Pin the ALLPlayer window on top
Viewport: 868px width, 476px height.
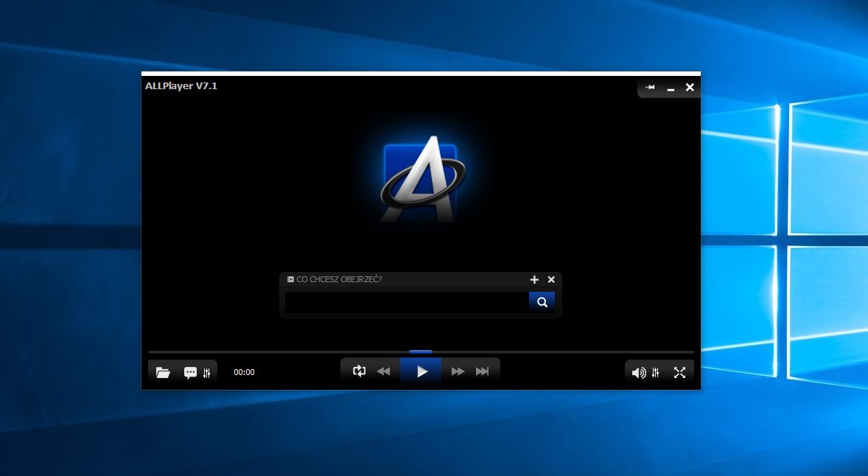[651, 87]
